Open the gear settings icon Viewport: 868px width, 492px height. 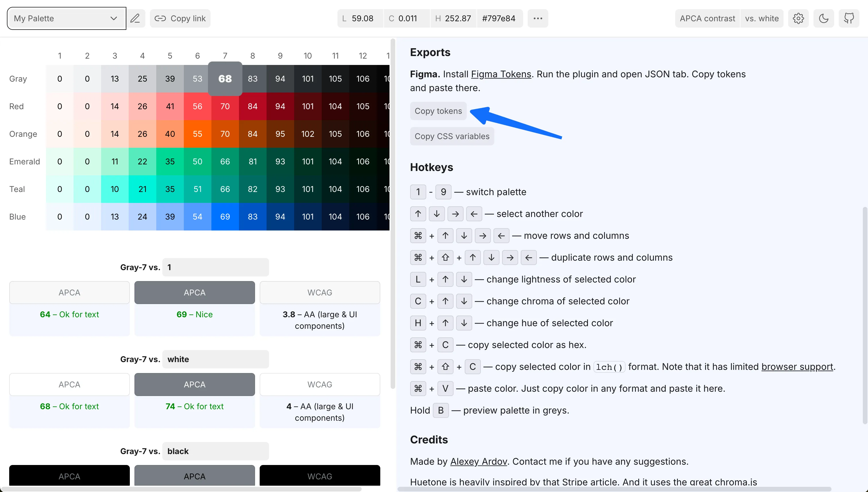(x=798, y=18)
